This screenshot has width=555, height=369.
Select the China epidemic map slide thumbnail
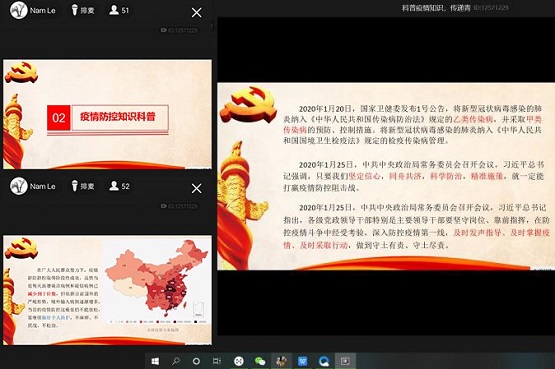tap(108, 290)
